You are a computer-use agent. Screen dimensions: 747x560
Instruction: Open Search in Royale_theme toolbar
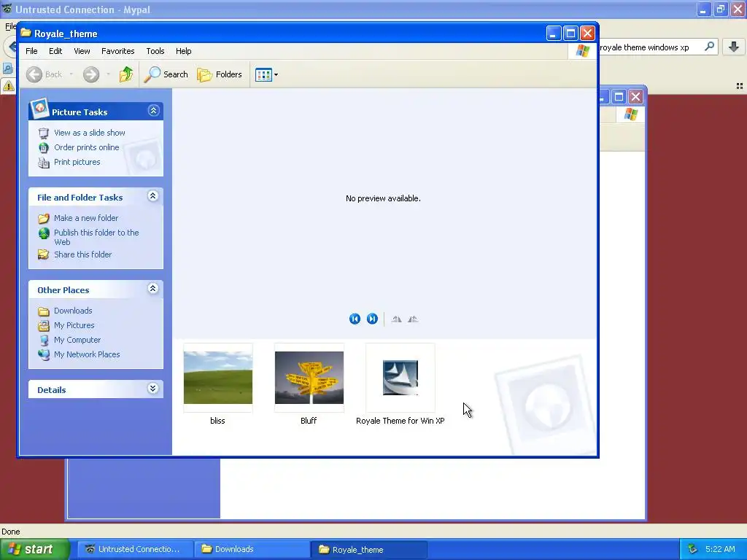(166, 74)
